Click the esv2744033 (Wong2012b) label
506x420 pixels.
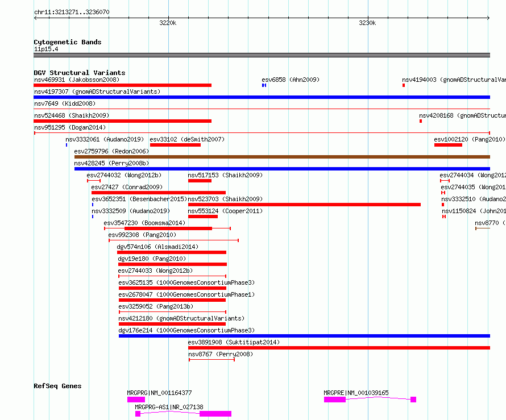click(156, 271)
